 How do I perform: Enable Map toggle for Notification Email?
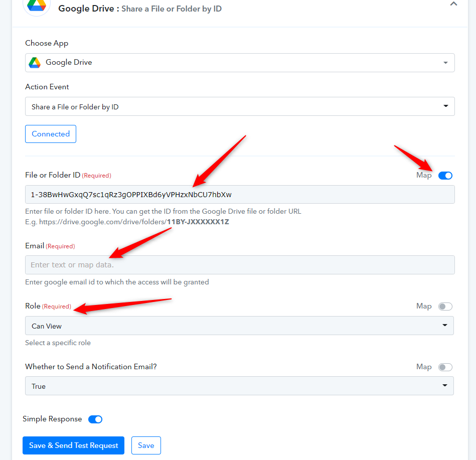coord(445,367)
